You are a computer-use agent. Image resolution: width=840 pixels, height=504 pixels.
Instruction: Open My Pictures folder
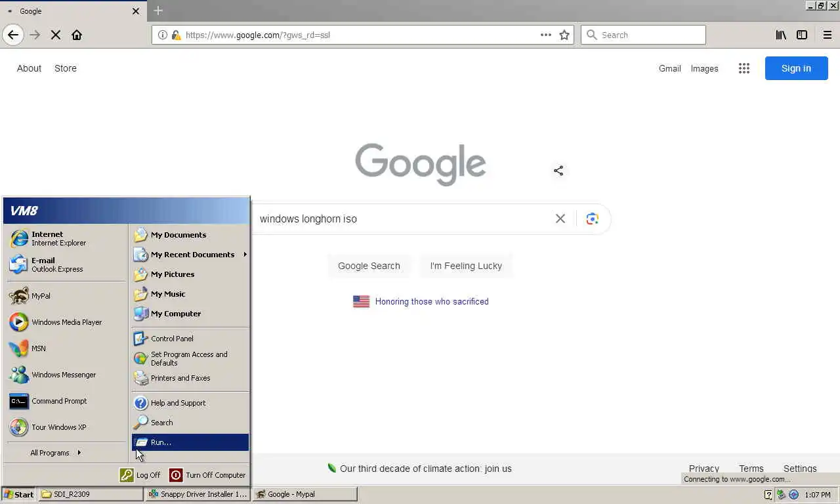coord(190,274)
